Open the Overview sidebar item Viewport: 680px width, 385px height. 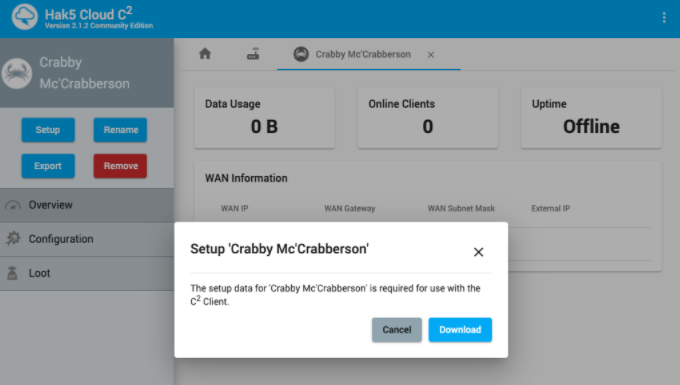click(87, 205)
